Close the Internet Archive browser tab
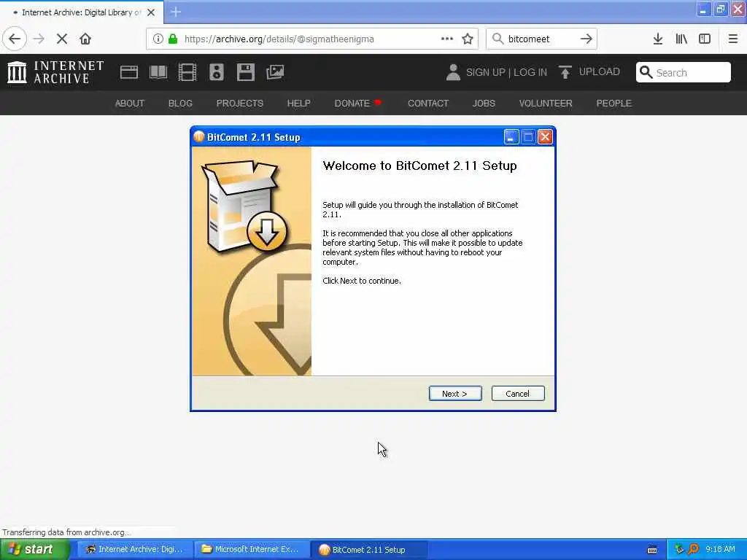This screenshot has height=560, width=747. 151,12
